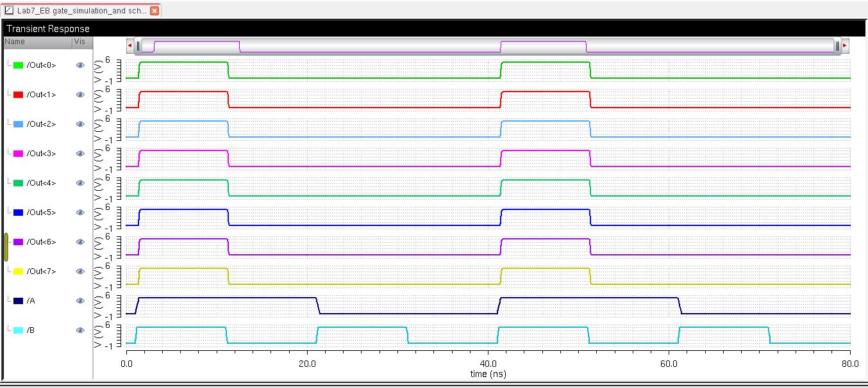Click the 40.0 tick on time axis
The height and width of the screenshot is (388, 868).
point(488,363)
